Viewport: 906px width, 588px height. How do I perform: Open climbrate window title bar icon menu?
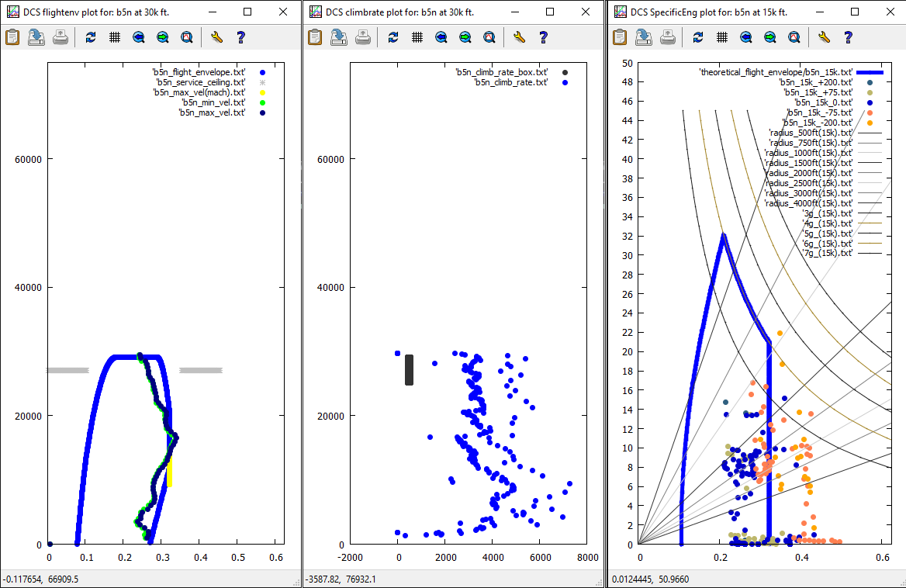click(315, 12)
